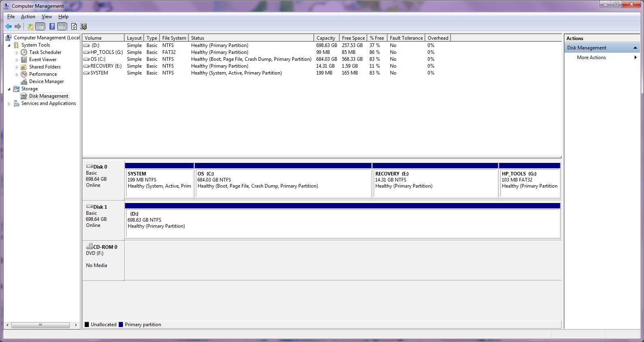Sort by the Free Space column header

(x=353, y=38)
